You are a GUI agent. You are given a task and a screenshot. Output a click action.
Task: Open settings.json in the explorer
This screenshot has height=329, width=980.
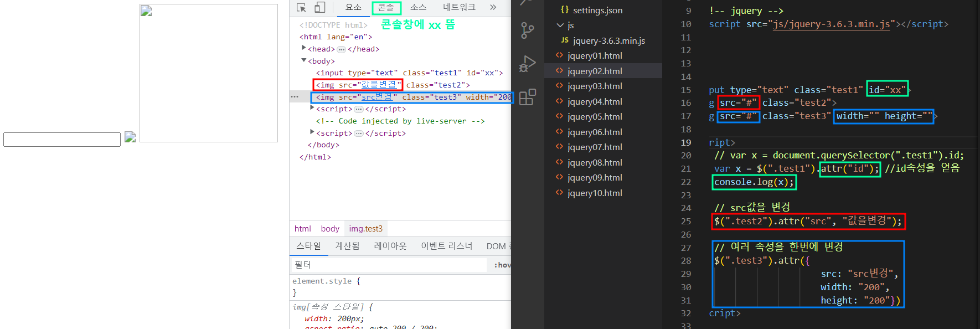(597, 10)
